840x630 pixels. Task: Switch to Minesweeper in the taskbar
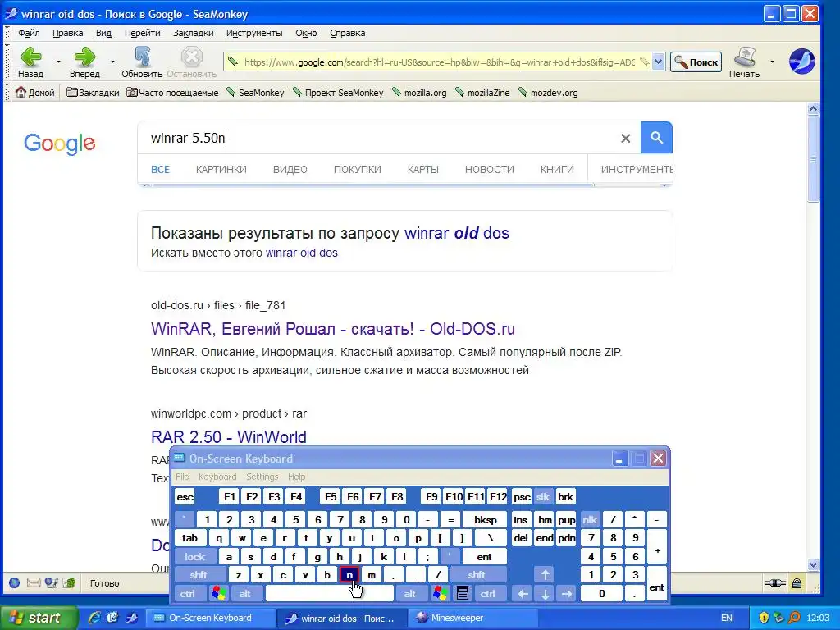473,618
